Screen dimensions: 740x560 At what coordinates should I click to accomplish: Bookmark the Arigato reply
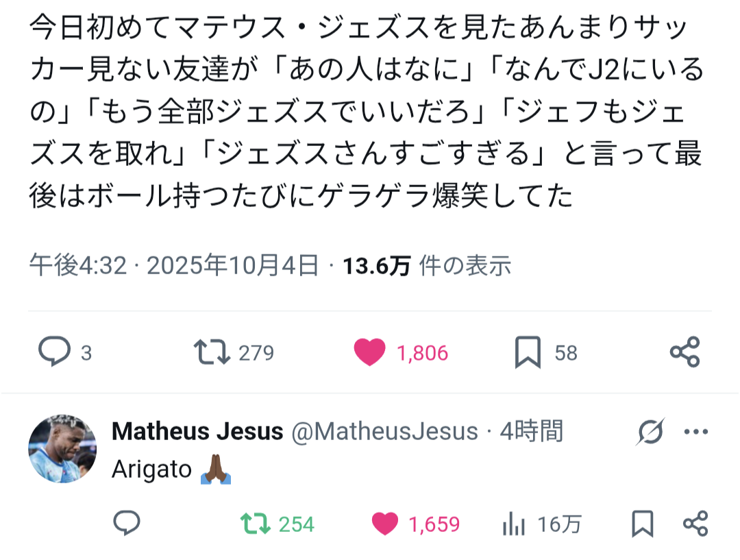pyautogui.click(x=642, y=524)
